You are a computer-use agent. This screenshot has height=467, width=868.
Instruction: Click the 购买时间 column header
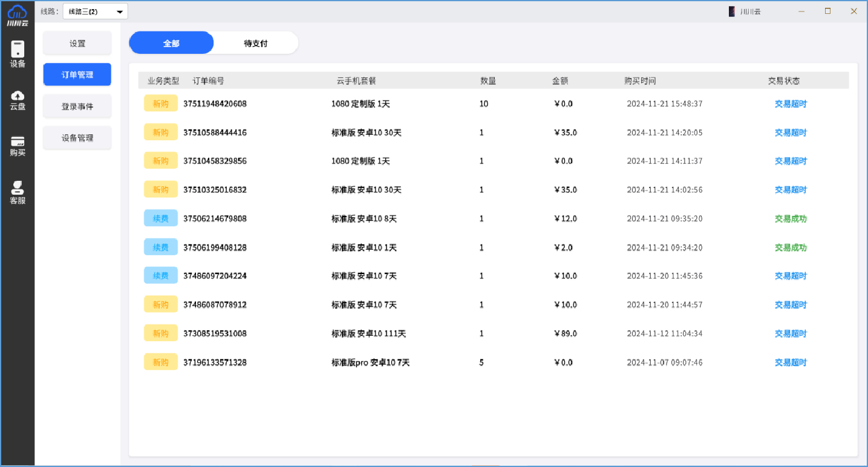pos(640,81)
